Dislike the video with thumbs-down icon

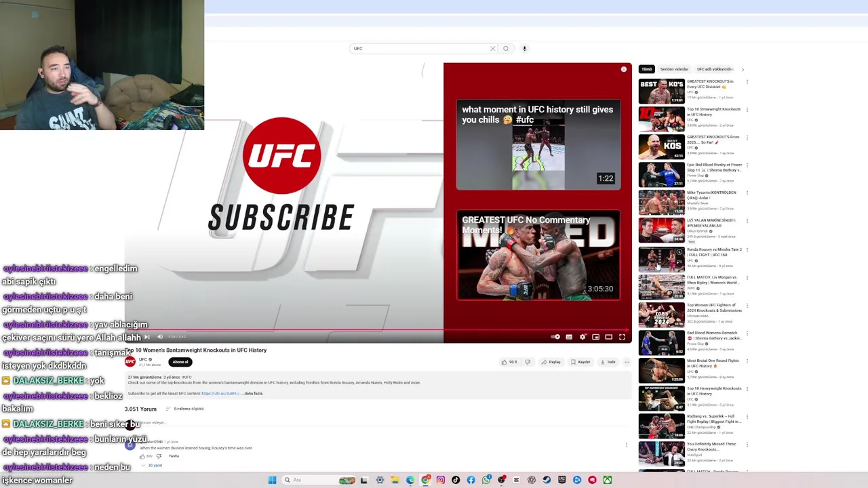pos(528,362)
